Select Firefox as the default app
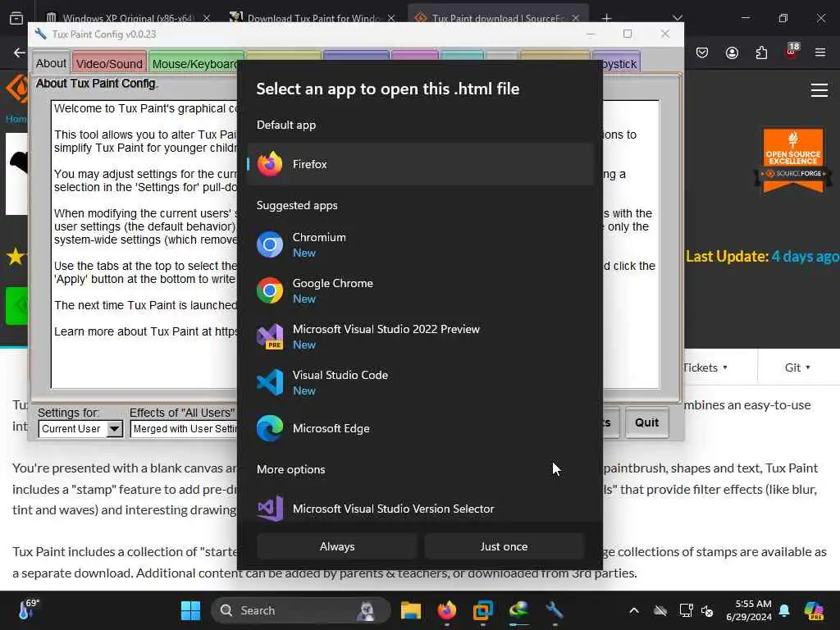Image resolution: width=840 pixels, height=630 pixels. coord(421,164)
